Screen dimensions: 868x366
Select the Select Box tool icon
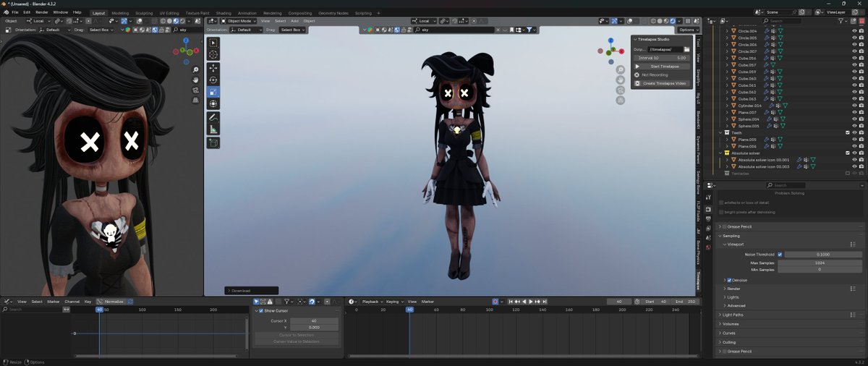point(213,43)
